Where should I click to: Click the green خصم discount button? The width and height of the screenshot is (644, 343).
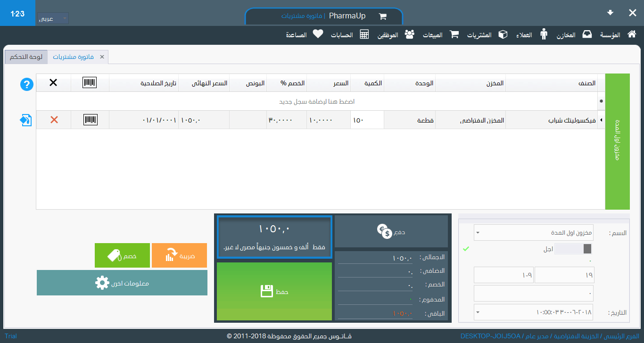click(122, 255)
